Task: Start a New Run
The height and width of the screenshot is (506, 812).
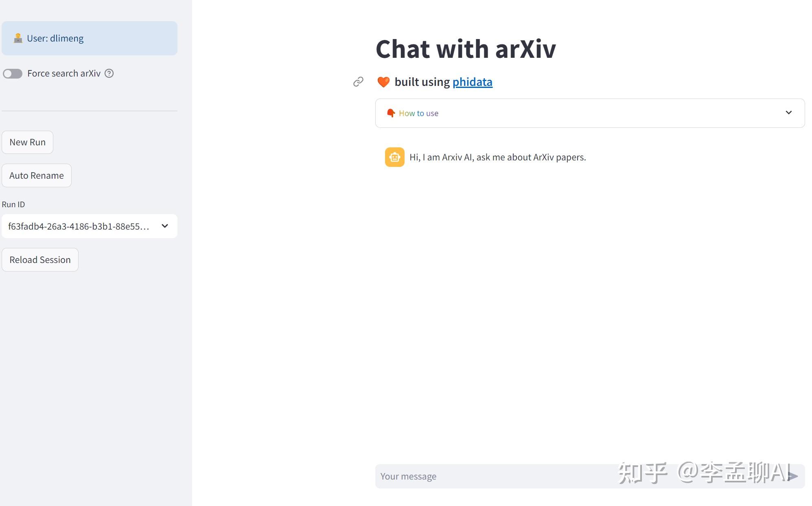Action: click(x=27, y=142)
